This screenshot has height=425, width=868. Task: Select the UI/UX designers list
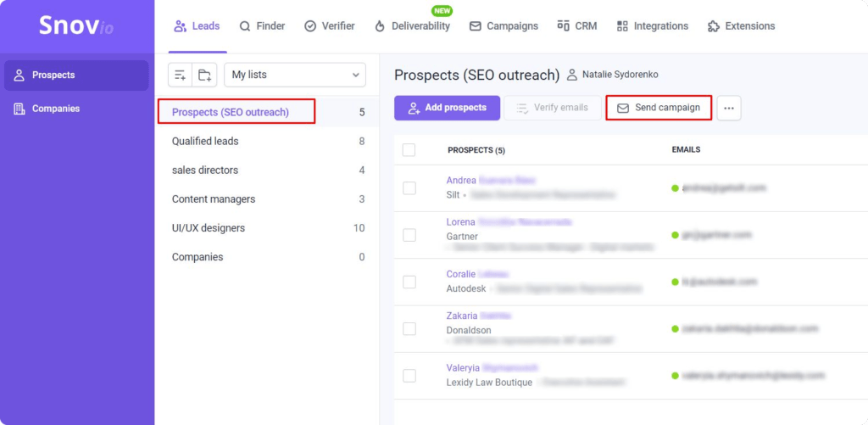pyautogui.click(x=268, y=227)
